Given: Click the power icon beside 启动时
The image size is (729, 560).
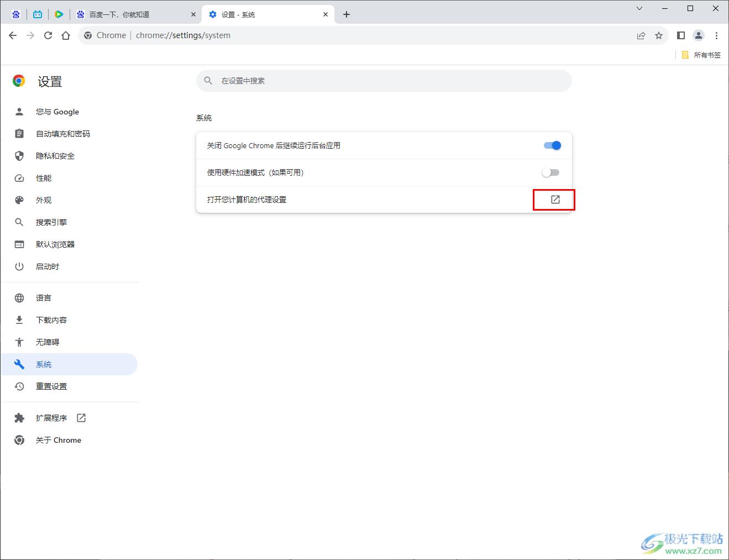Looking at the screenshot, I should click(x=19, y=266).
